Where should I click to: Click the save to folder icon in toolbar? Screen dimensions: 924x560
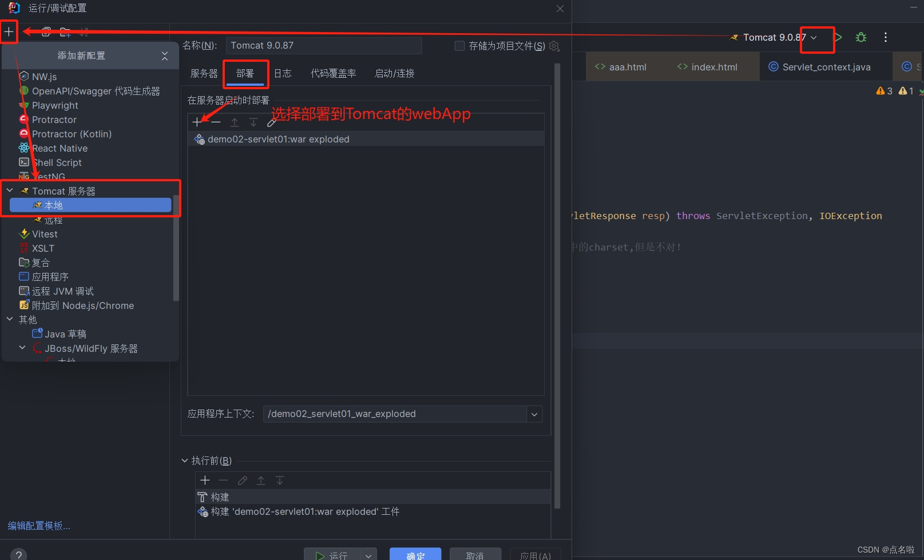click(65, 32)
